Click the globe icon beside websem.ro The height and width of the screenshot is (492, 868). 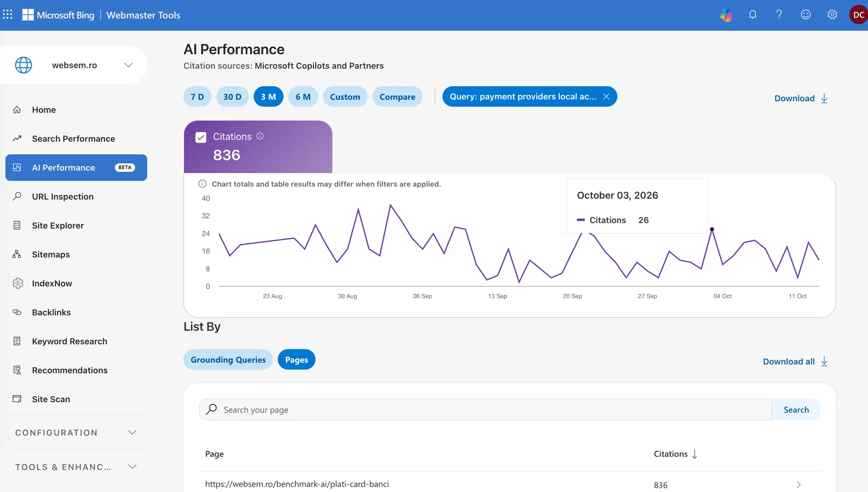coord(23,65)
